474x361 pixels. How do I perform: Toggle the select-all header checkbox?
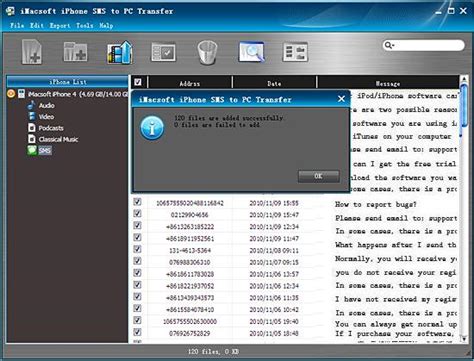(138, 82)
